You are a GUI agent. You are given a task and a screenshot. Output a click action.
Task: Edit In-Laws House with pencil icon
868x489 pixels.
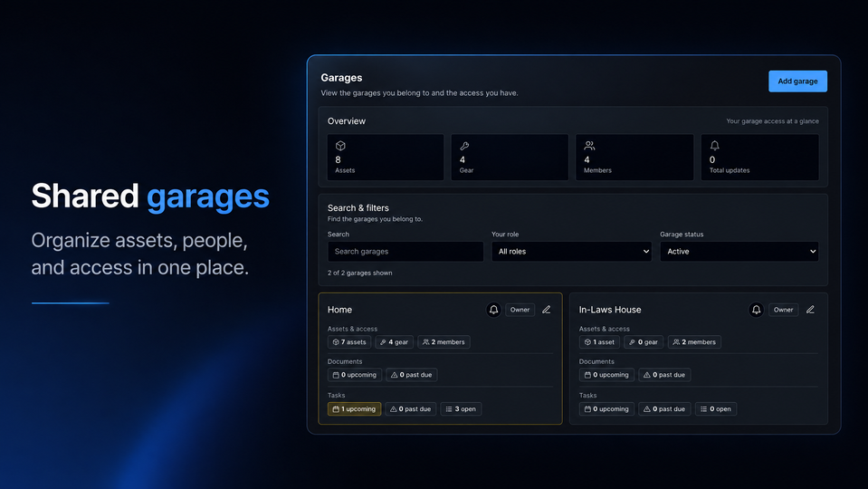(810, 310)
